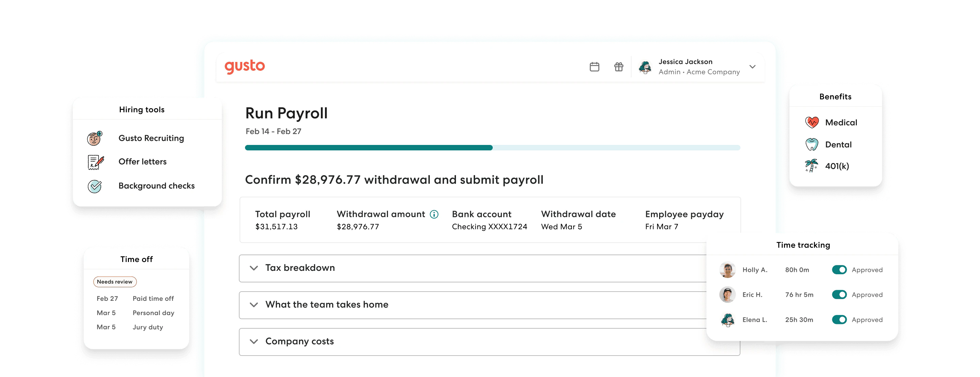Click Holly A.'s 80h 0m hours
This screenshot has width=980, height=377.
tap(797, 270)
